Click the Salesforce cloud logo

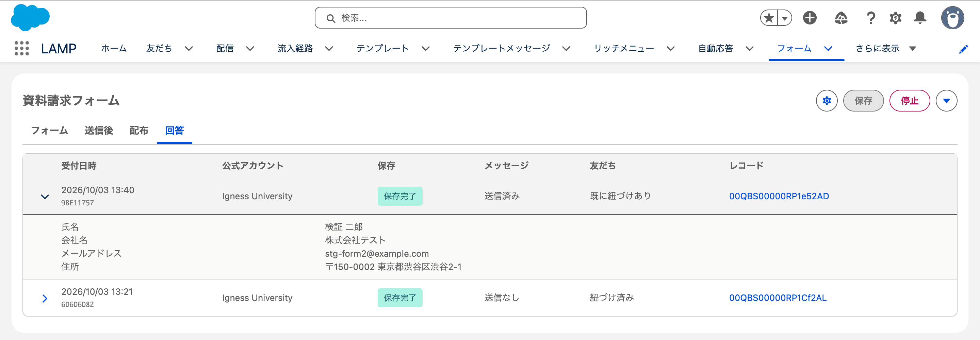pyautogui.click(x=30, y=17)
